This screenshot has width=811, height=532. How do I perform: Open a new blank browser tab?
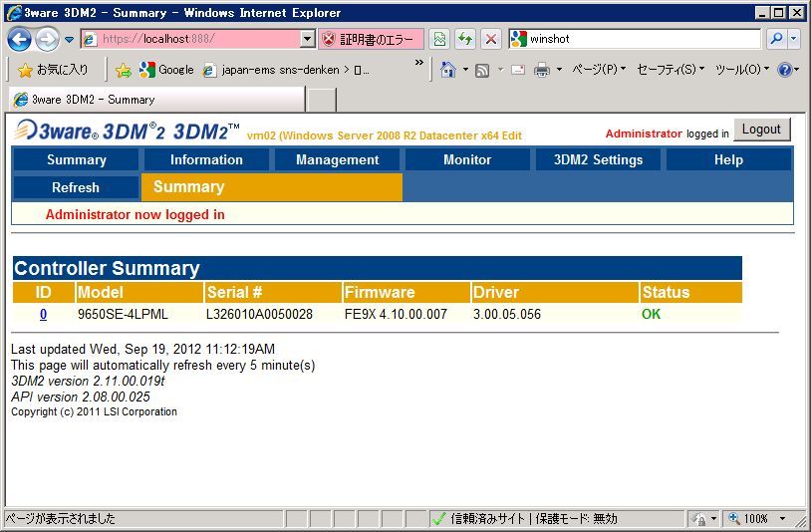[321, 100]
